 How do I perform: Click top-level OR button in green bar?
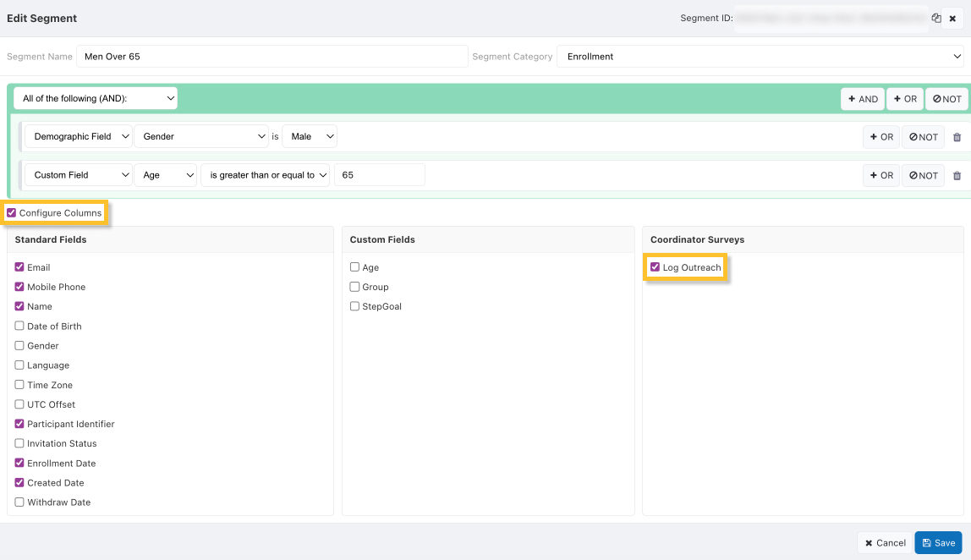(904, 99)
